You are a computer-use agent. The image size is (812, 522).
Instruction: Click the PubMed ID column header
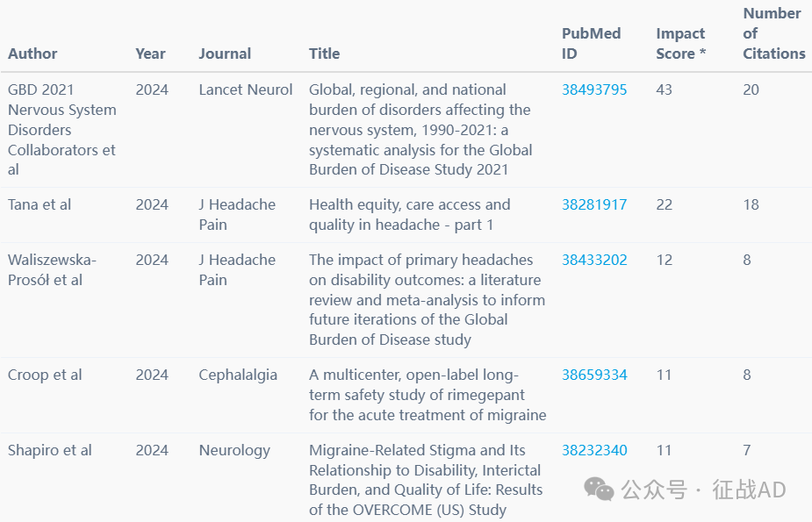click(x=591, y=44)
